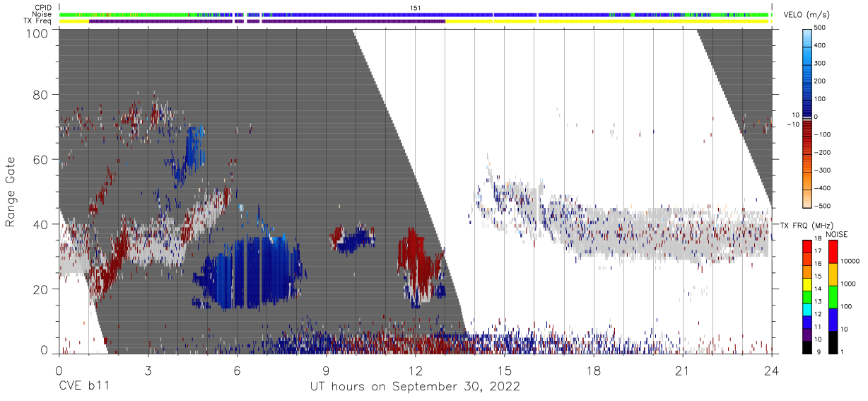Click the 6 tick on UT hours axis
The image size is (868, 401).
[237, 371]
